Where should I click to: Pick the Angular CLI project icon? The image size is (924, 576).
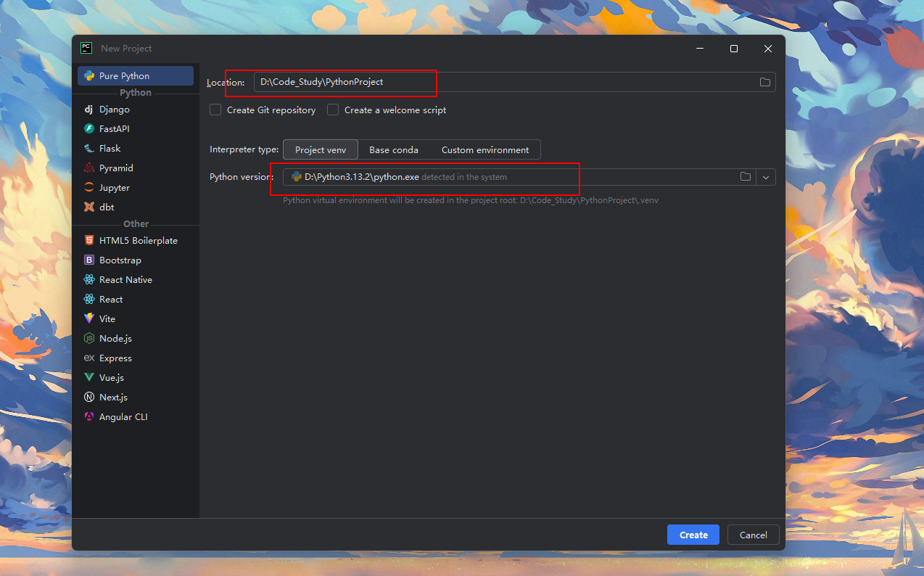click(x=89, y=417)
